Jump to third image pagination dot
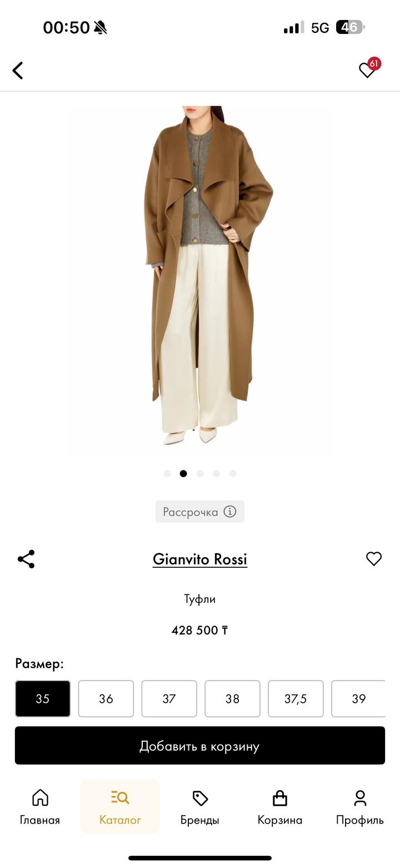400x868 pixels. (200, 474)
